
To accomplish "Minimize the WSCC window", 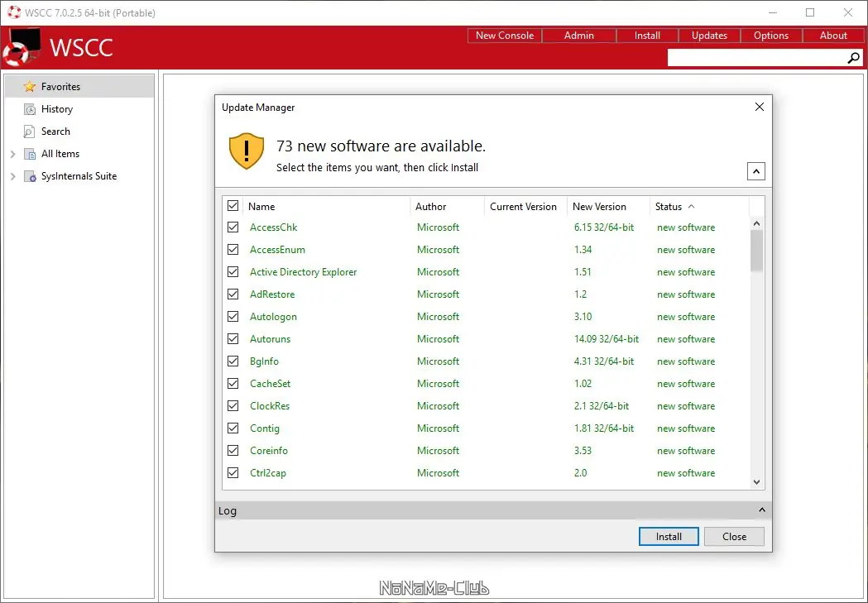I will (x=773, y=12).
